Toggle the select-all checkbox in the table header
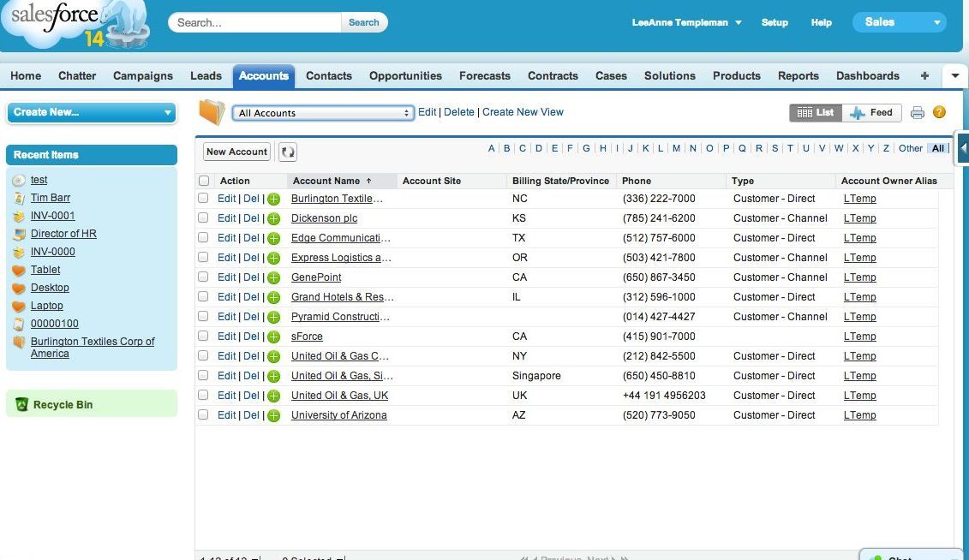 [x=204, y=181]
